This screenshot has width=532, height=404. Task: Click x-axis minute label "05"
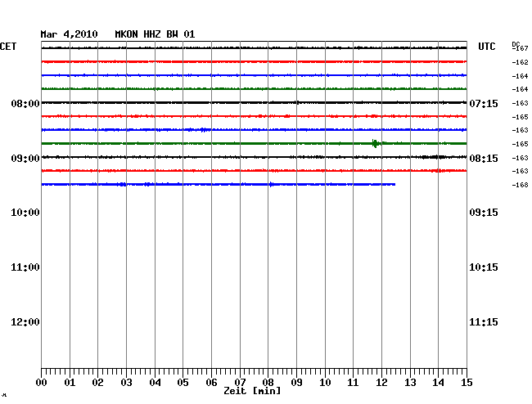point(183,383)
